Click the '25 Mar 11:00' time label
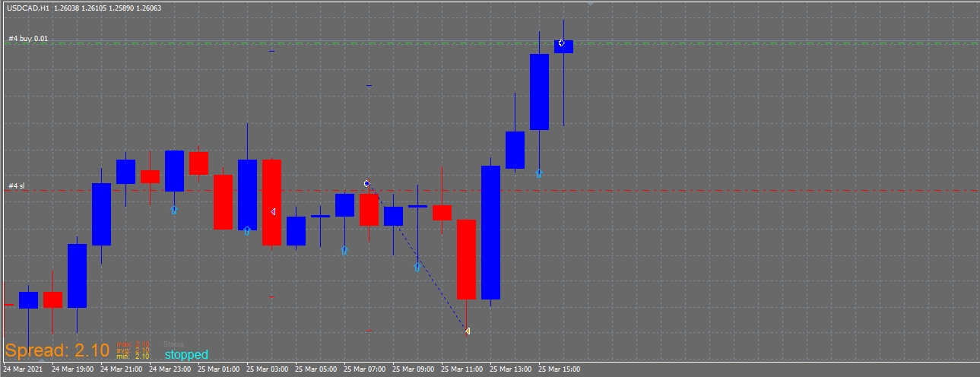980x377 pixels. tap(462, 369)
